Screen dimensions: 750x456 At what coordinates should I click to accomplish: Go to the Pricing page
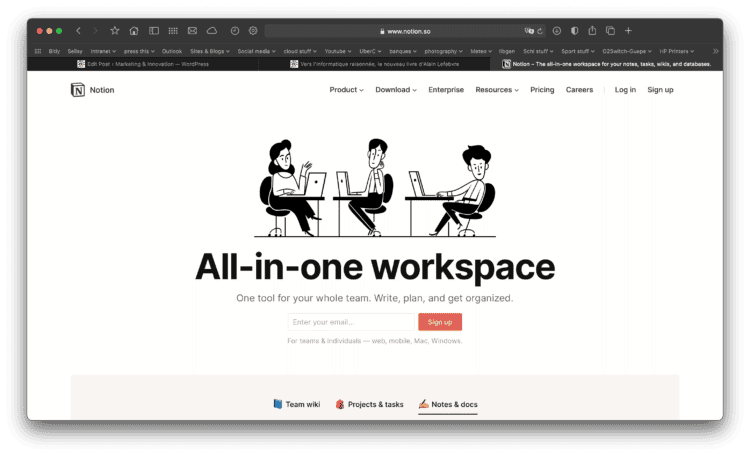(542, 89)
